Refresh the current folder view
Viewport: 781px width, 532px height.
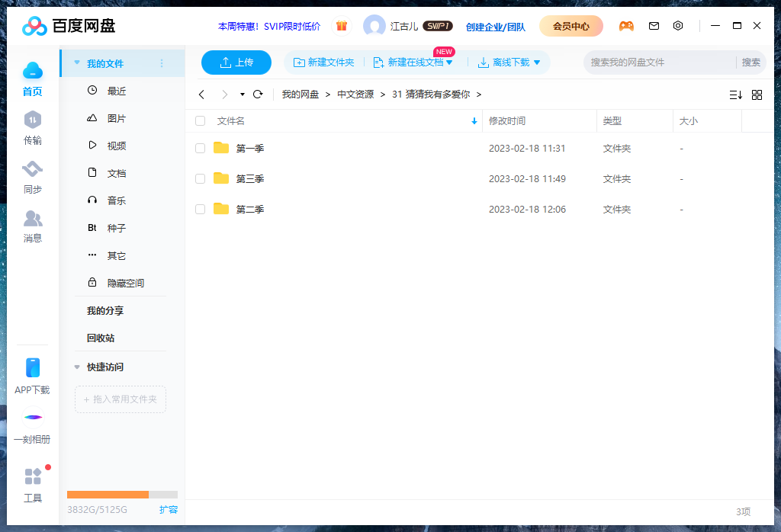258,95
